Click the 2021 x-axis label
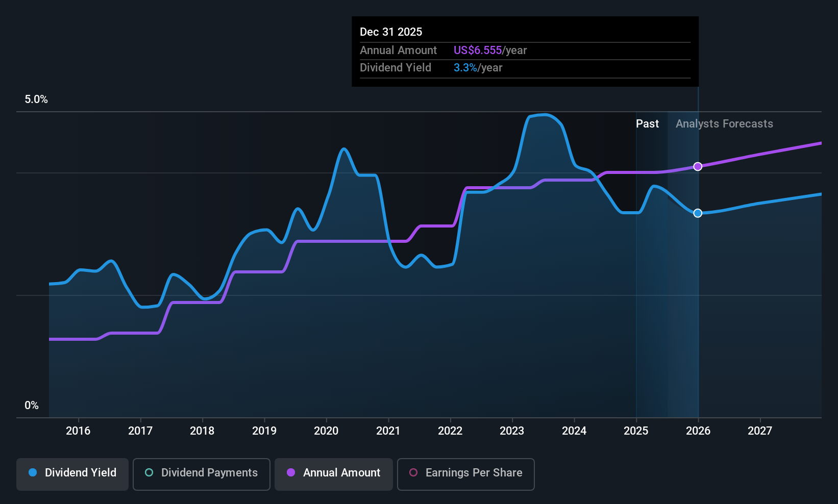The width and height of the screenshot is (838, 504). click(388, 431)
